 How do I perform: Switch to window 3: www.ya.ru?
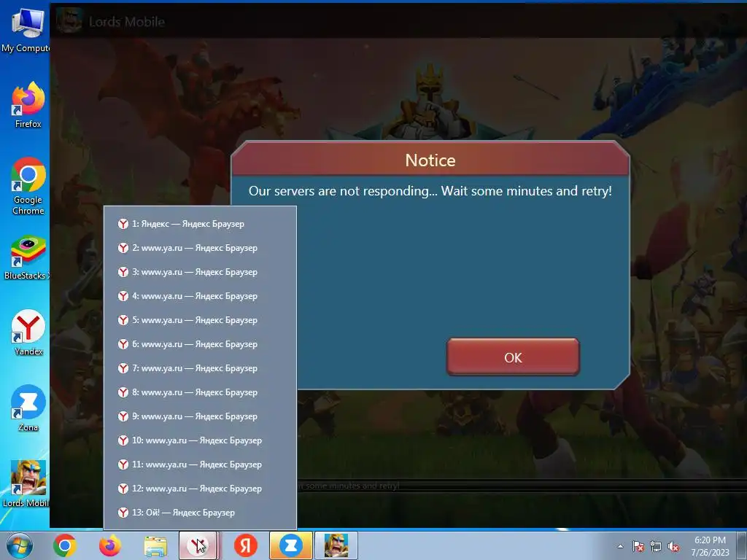(x=200, y=272)
